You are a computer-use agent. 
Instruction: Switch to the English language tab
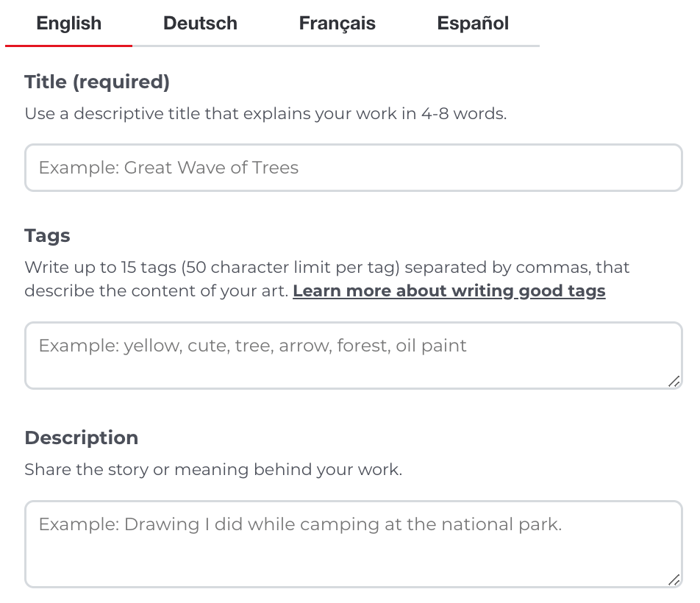pyautogui.click(x=68, y=24)
